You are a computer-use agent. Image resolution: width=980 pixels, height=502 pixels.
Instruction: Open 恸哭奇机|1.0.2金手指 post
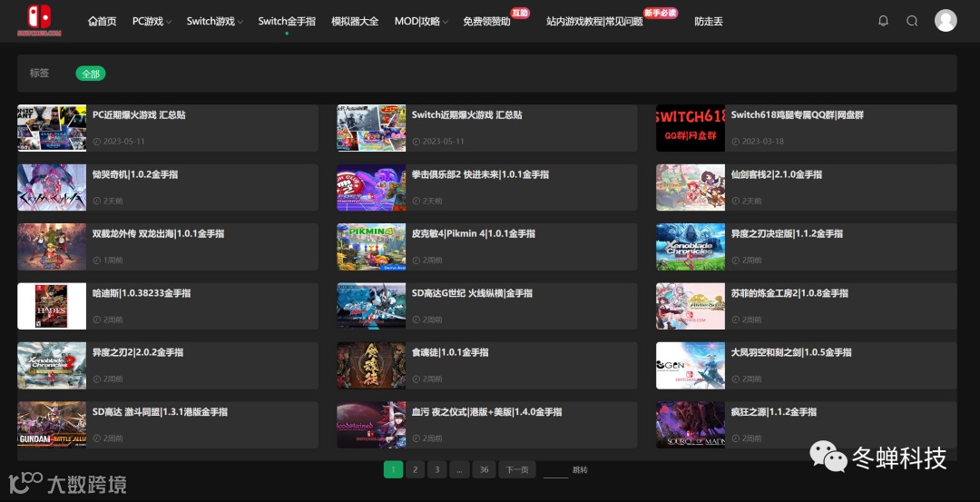point(135,174)
